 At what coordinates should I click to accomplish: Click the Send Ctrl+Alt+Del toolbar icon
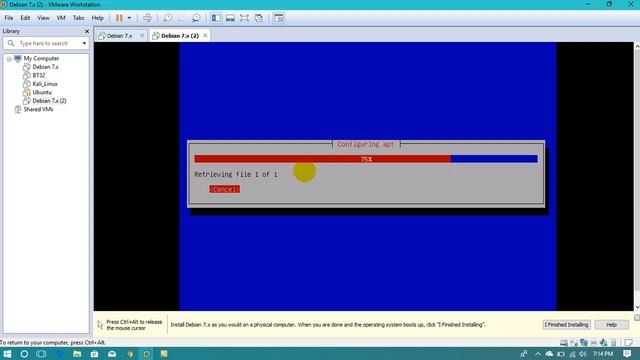pos(147,18)
